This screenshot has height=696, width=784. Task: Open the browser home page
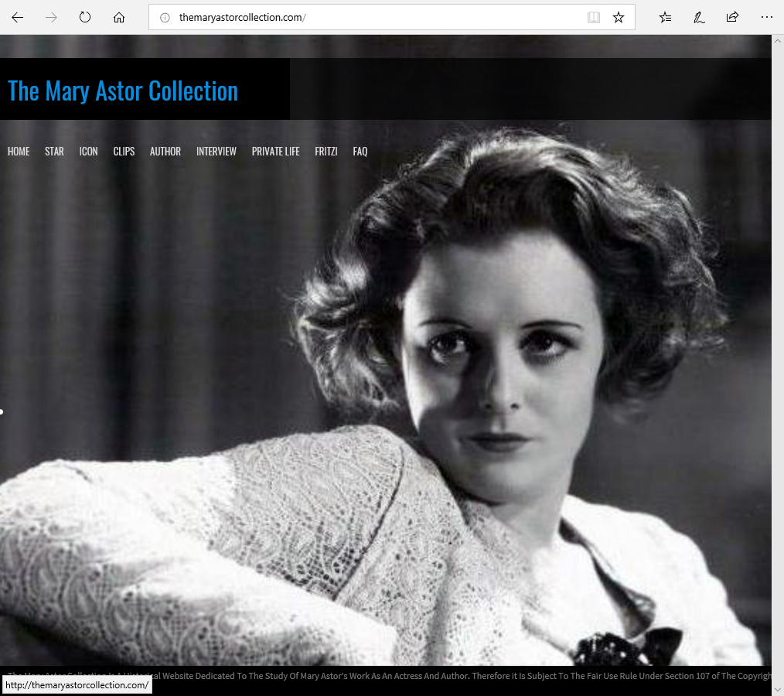[119, 18]
